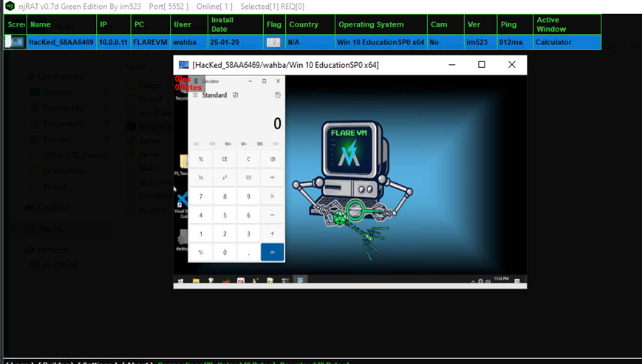Click the Ping column header
The height and width of the screenshot is (364, 642).
(x=515, y=24)
